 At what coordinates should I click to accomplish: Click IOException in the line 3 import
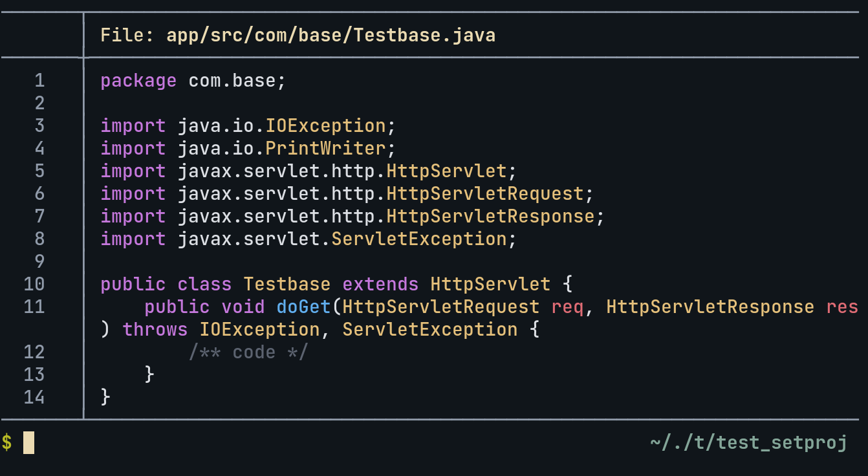(x=325, y=125)
